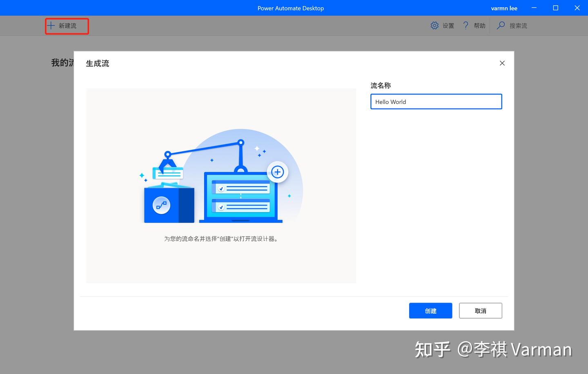Switch to the 我的流 section heading
This screenshot has height=374, width=588.
click(61, 62)
